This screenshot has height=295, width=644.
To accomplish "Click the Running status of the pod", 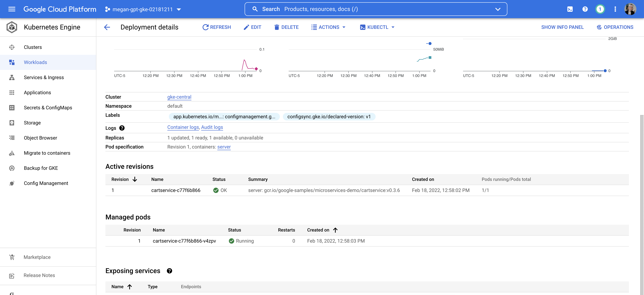I will (241, 241).
